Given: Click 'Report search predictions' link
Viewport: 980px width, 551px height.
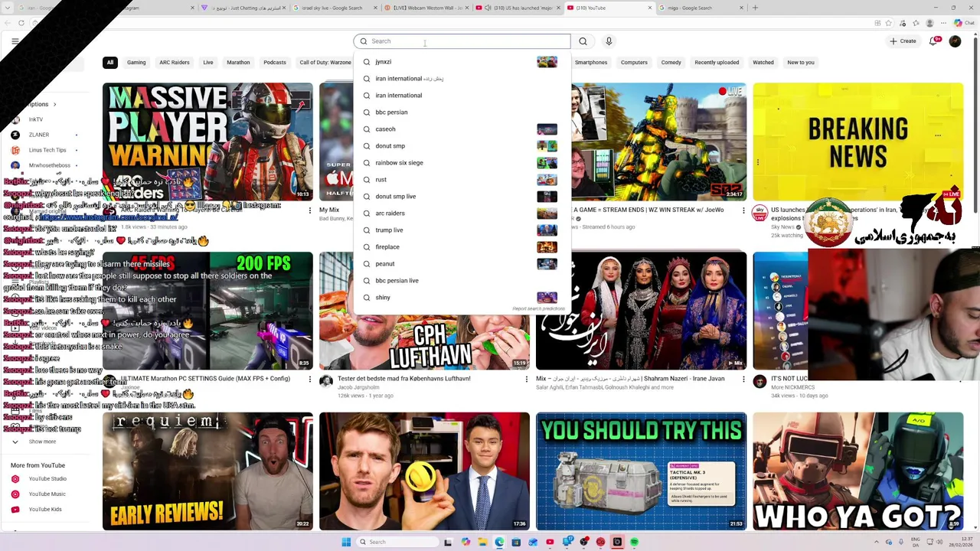Looking at the screenshot, I should point(538,308).
